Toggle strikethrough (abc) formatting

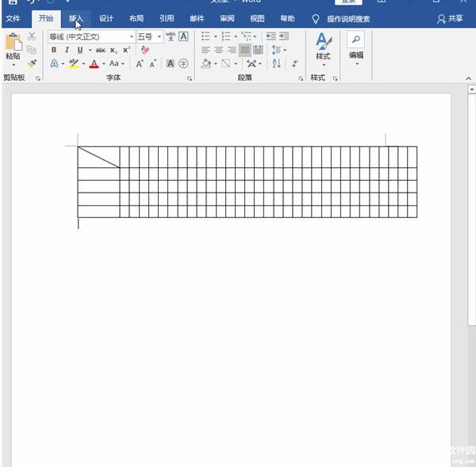101,50
